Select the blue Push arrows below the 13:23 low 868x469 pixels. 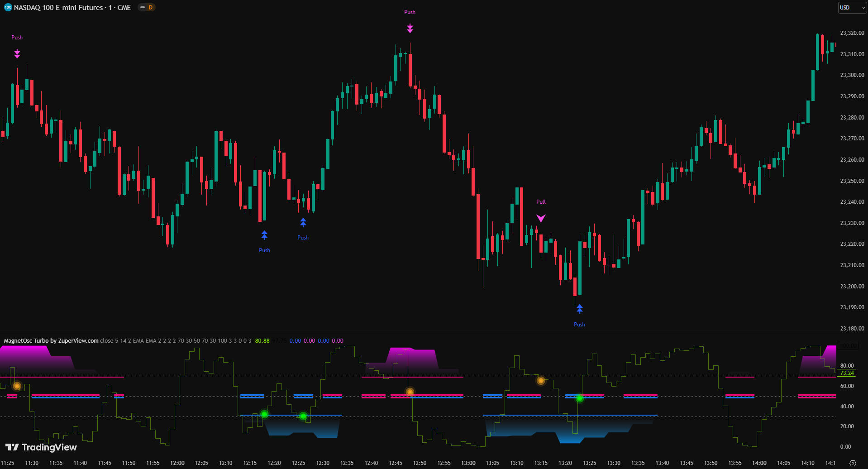[x=579, y=309]
